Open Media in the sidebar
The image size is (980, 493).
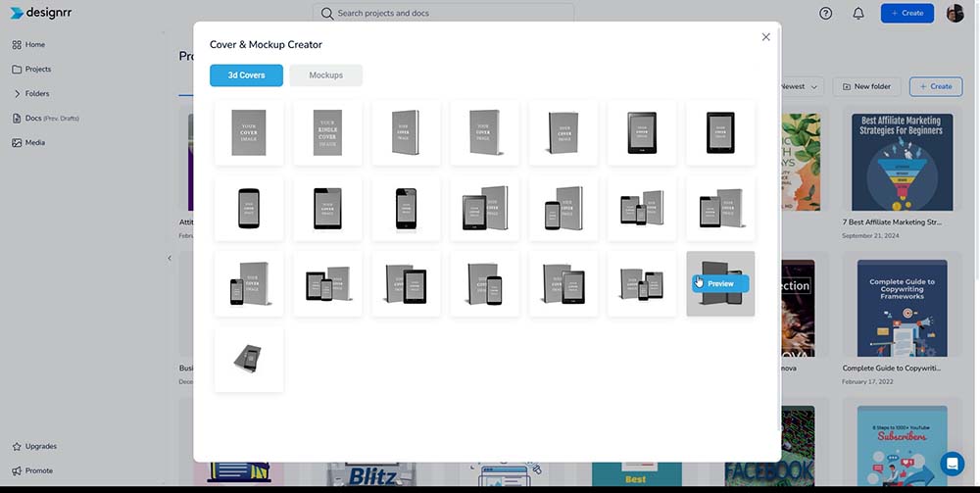[34, 143]
